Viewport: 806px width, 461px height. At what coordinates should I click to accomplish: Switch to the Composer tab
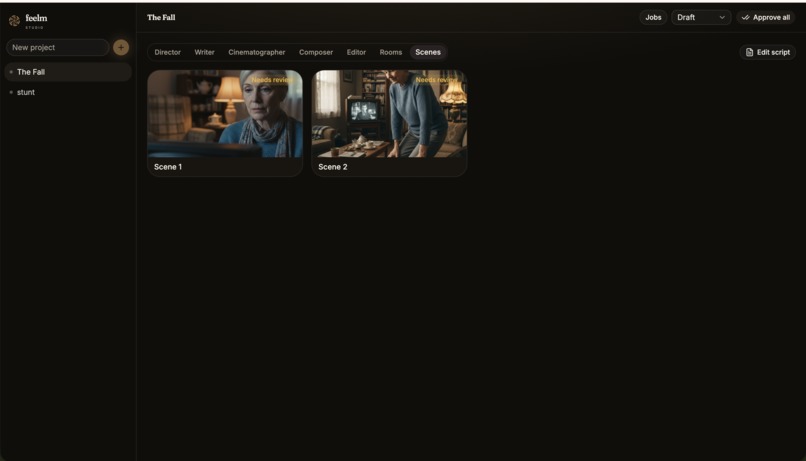click(x=316, y=52)
